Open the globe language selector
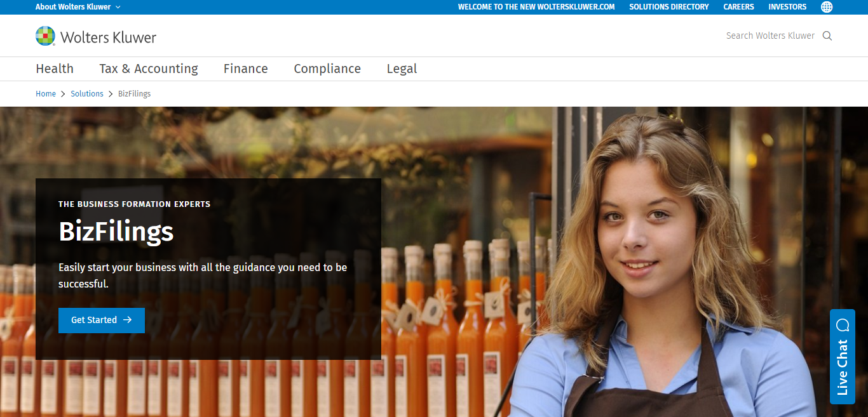Viewport: 868px width, 417px height. pyautogui.click(x=827, y=7)
